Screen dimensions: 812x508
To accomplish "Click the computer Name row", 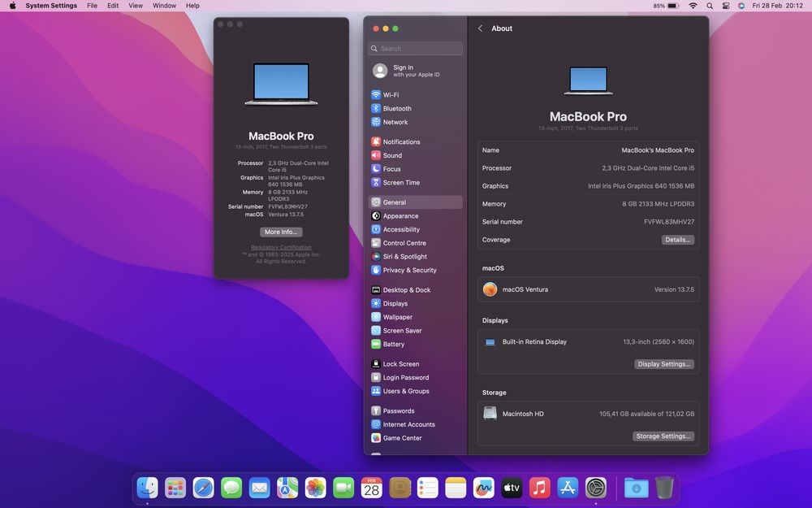I will pyautogui.click(x=588, y=150).
